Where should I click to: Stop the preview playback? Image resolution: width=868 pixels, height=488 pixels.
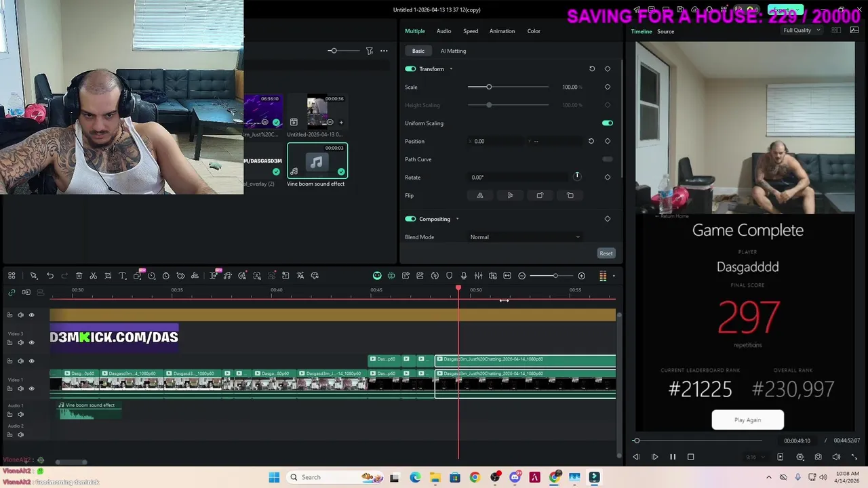[x=690, y=457]
